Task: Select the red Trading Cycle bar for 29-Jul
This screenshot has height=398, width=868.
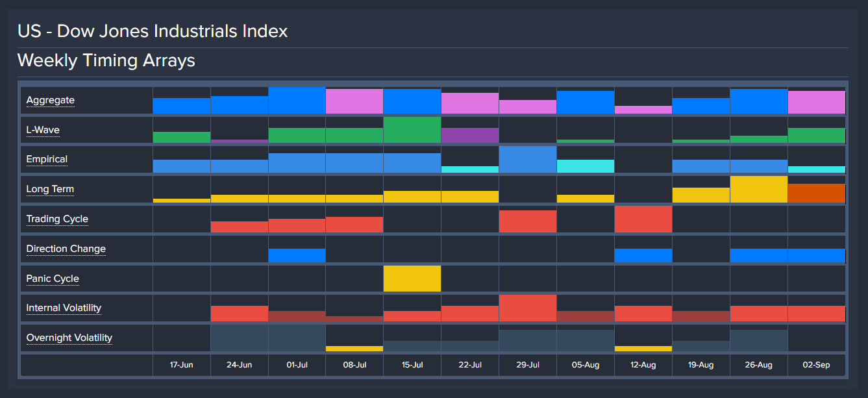Action: click(x=528, y=221)
